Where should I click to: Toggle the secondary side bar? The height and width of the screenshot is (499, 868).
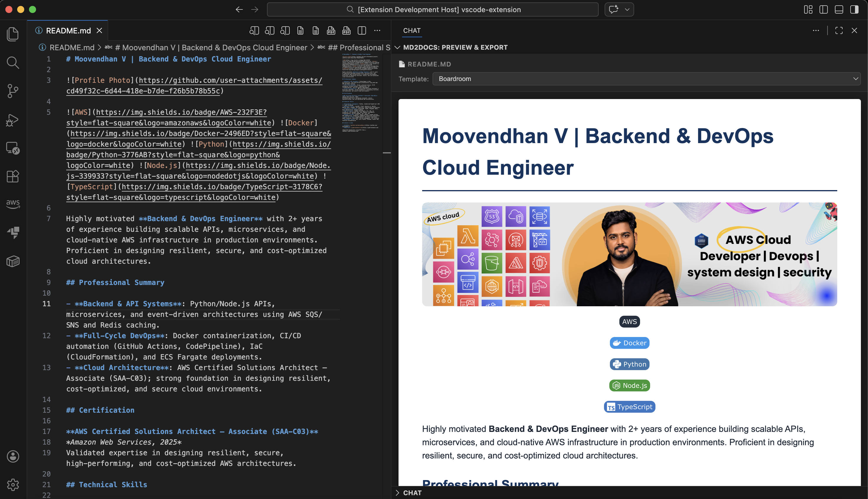[x=854, y=9]
